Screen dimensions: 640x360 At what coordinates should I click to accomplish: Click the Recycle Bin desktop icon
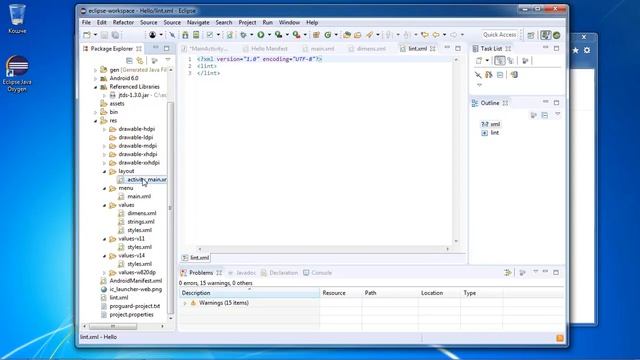tap(17, 19)
